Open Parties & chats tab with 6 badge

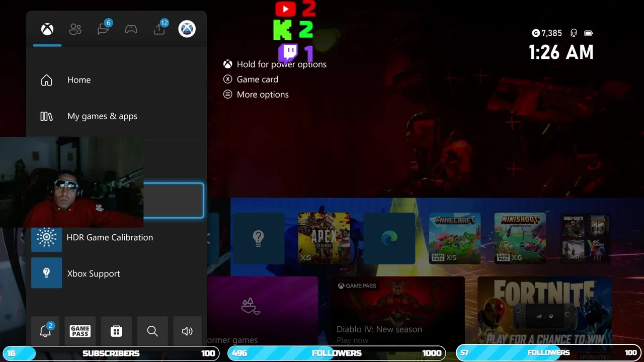tap(104, 28)
